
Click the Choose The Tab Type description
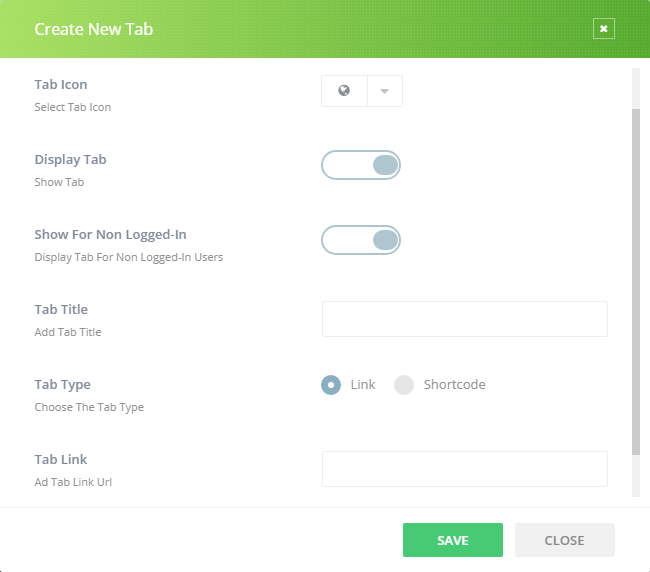click(89, 407)
